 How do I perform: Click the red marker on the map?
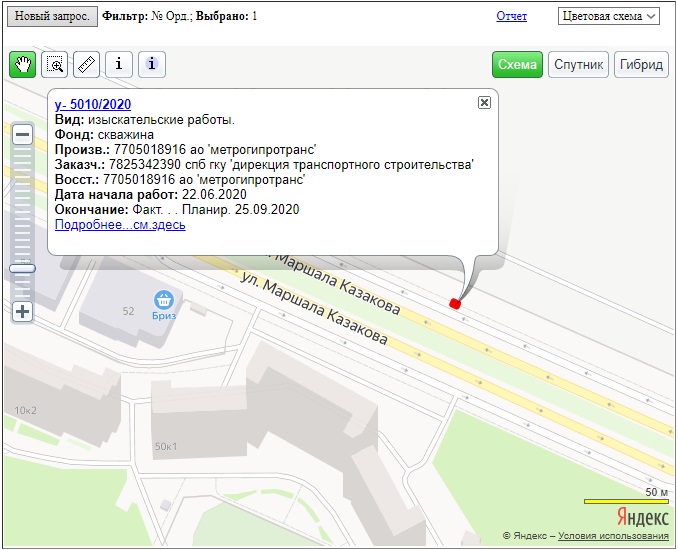[x=455, y=303]
